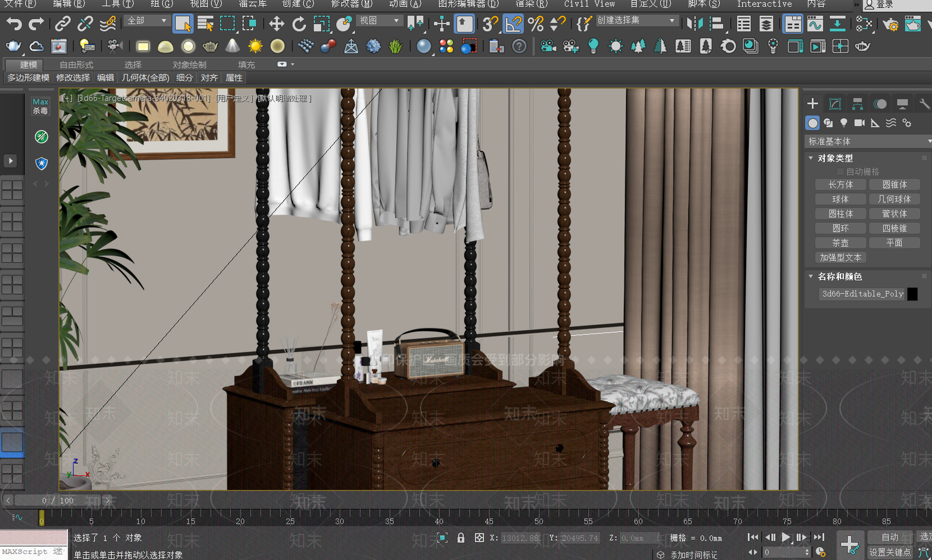The height and width of the screenshot is (560, 932).
Task: Activate the Select Object tool
Action: (x=183, y=24)
